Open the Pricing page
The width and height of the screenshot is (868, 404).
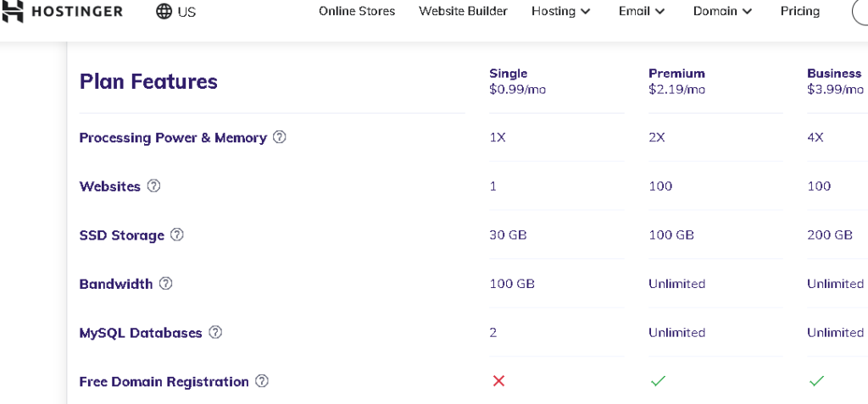pos(799,11)
